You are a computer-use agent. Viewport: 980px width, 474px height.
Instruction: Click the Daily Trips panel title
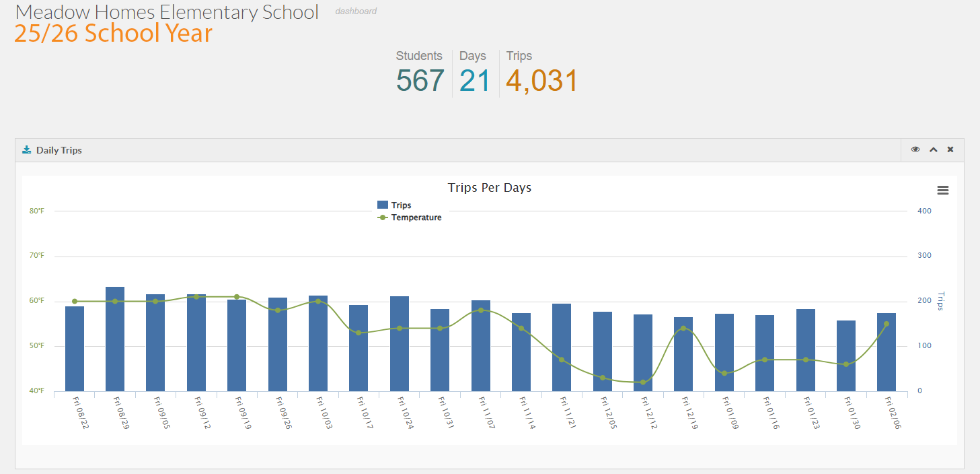59,150
